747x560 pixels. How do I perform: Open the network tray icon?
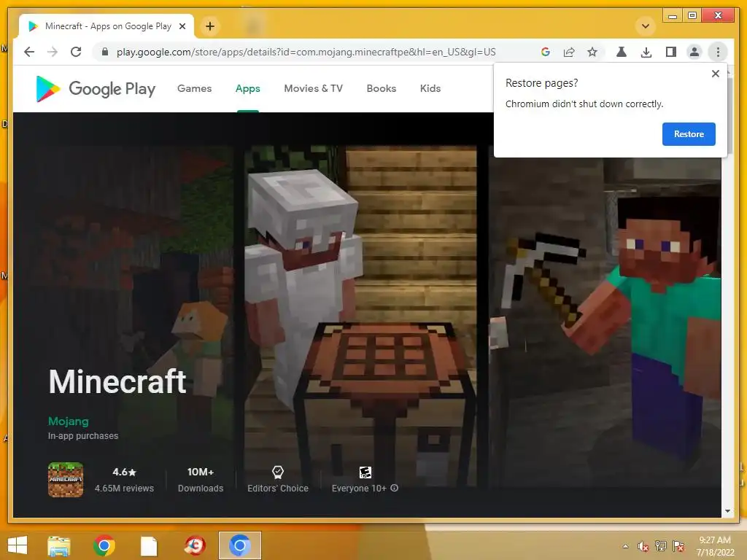click(x=661, y=545)
